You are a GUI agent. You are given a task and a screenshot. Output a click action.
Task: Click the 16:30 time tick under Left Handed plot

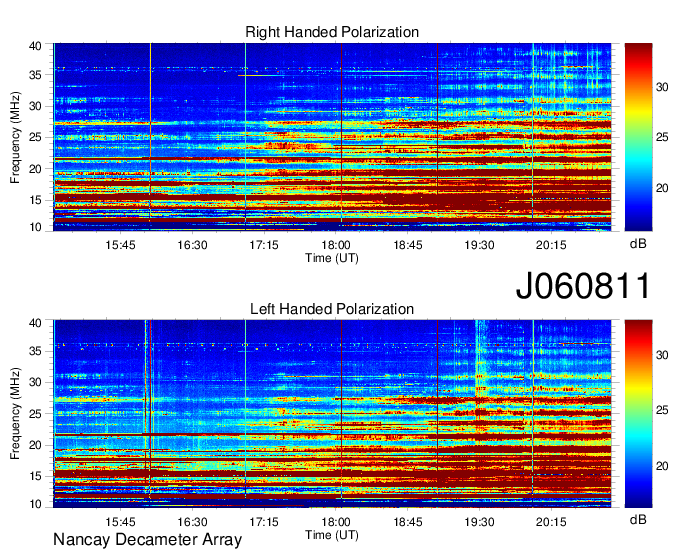point(192,522)
